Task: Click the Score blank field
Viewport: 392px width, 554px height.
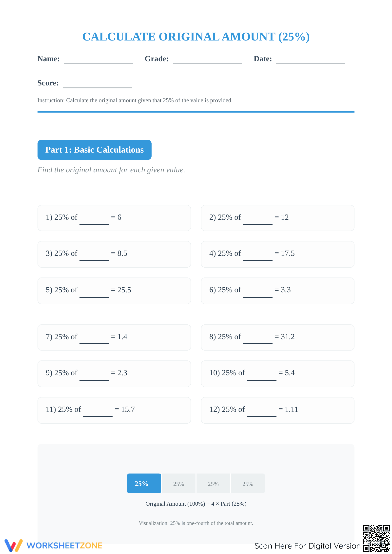Action: [x=97, y=84]
